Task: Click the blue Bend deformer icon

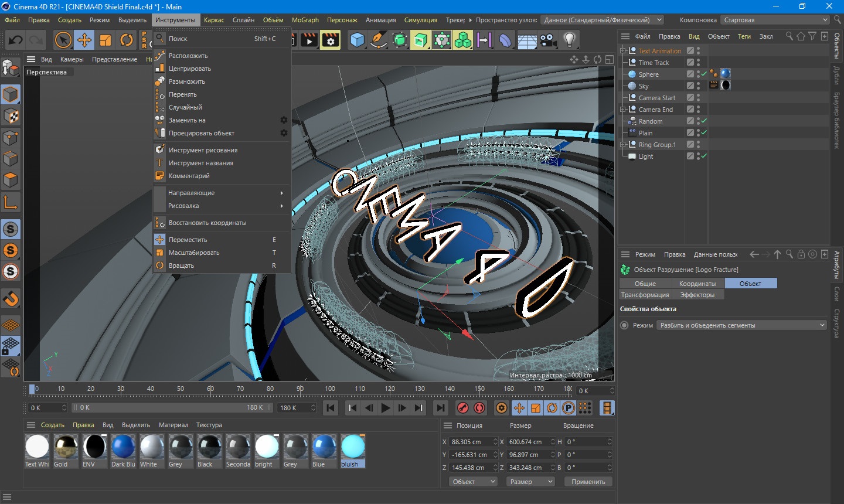Action: click(505, 40)
